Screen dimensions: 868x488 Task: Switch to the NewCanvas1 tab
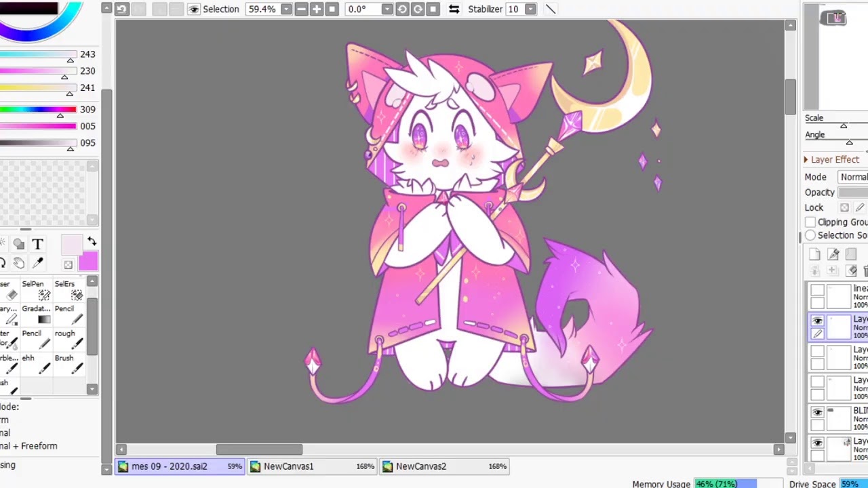(x=312, y=466)
